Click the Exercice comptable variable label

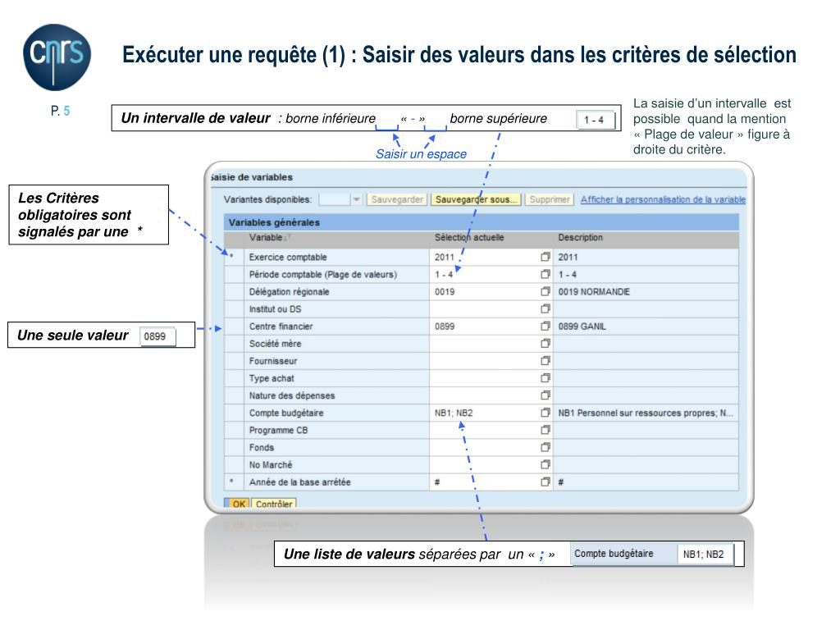pyautogui.click(x=288, y=257)
